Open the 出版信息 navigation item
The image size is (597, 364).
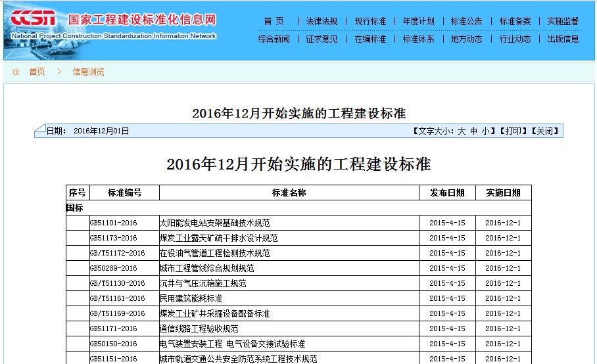click(x=563, y=39)
